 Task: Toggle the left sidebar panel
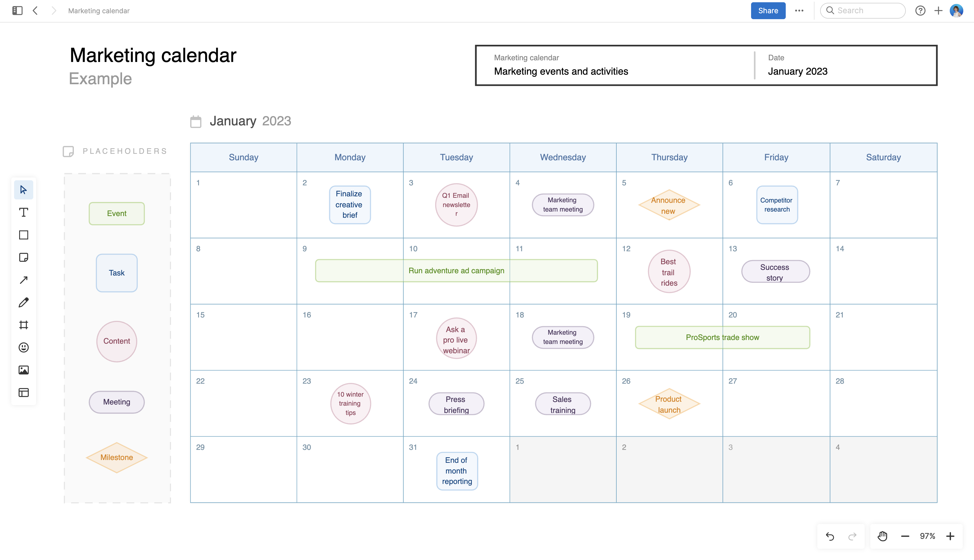click(17, 10)
